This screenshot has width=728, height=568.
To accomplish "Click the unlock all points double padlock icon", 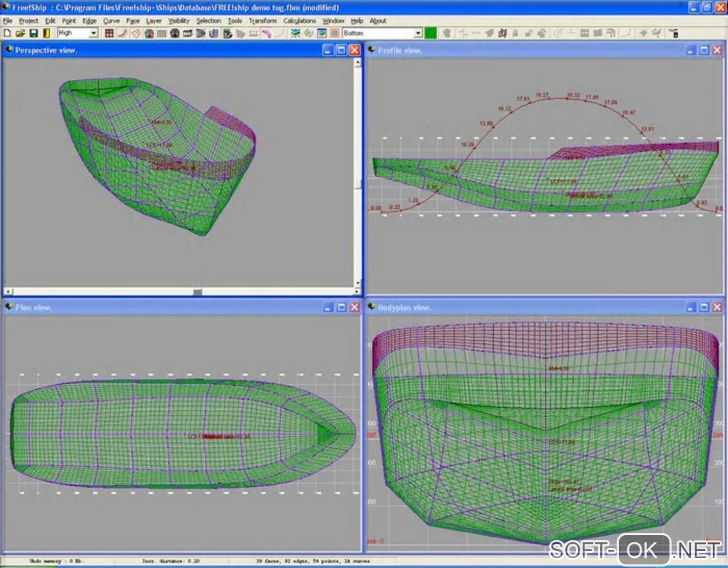I will (541, 33).
